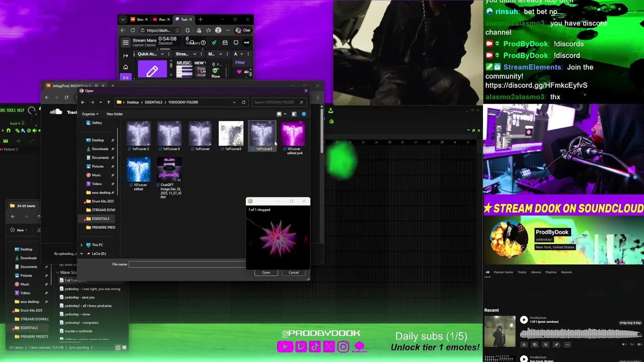
Task: Click the Filter link in activity feed
Action: point(240,63)
